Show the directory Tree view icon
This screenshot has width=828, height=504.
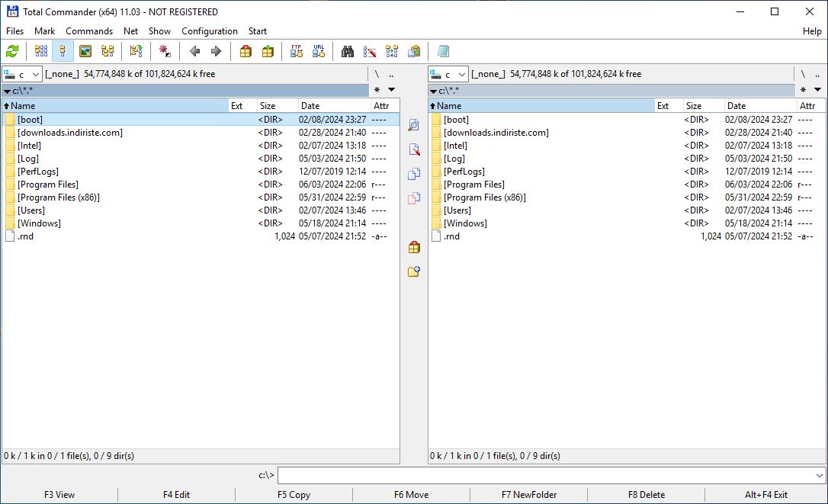pos(108,51)
